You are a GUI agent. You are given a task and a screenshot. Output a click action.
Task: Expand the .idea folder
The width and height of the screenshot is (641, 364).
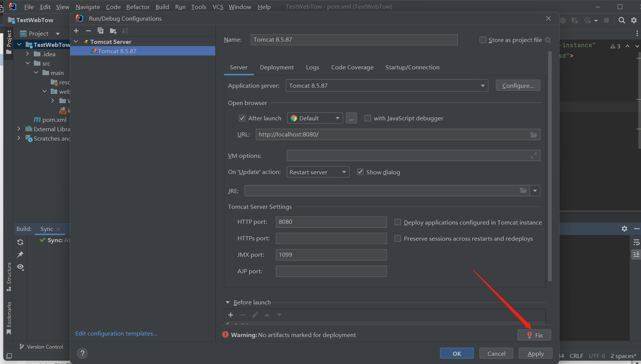[x=27, y=54]
